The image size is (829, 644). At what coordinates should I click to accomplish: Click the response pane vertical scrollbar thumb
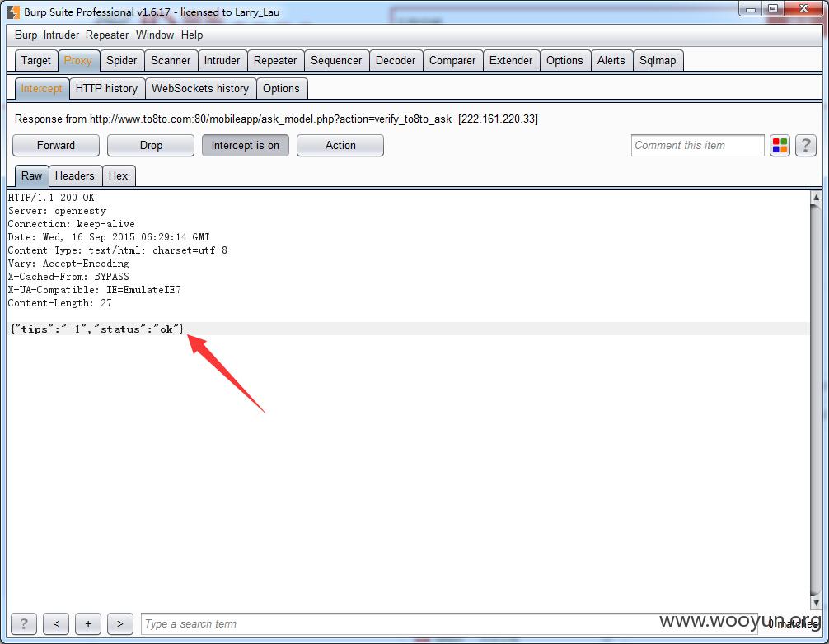pos(817,400)
